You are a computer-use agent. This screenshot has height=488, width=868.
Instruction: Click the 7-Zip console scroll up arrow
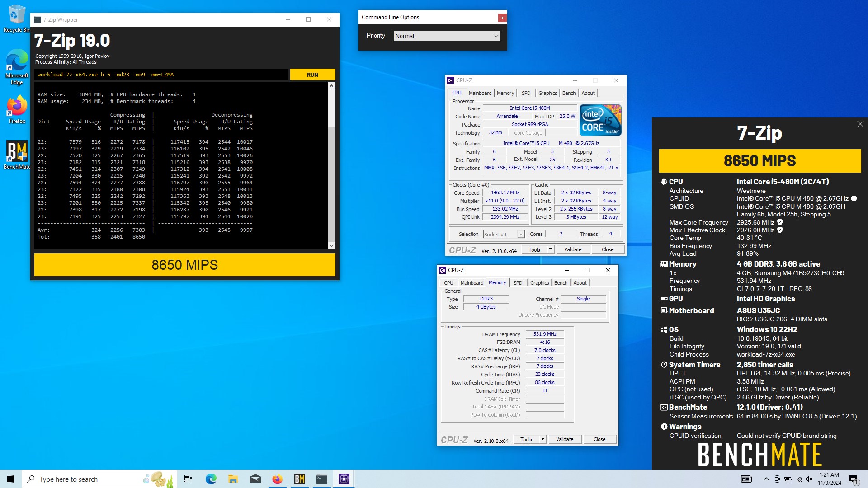point(331,86)
